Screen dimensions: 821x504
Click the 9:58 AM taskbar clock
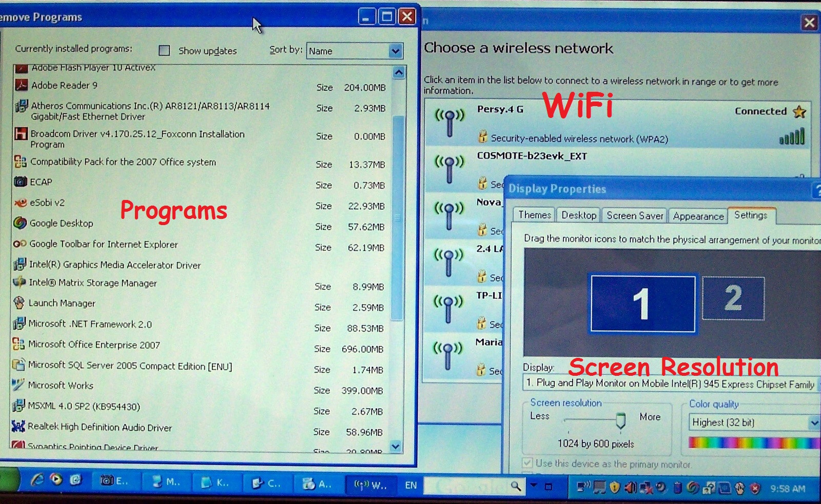(x=787, y=489)
